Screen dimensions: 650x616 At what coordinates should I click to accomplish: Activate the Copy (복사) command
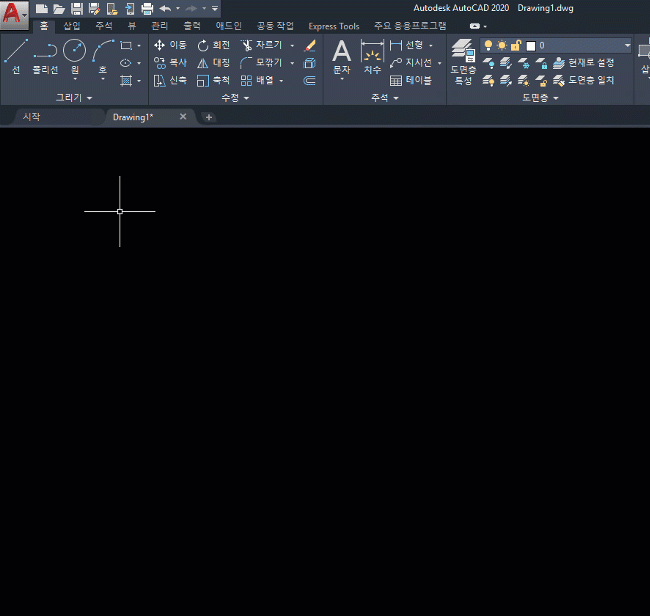click(x=170, y=63)
